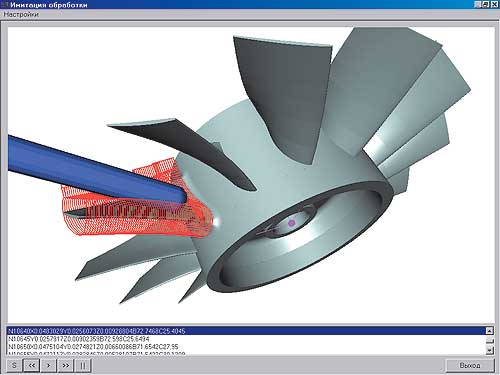
Task: Click the S step button
Action: pos(14,365)
